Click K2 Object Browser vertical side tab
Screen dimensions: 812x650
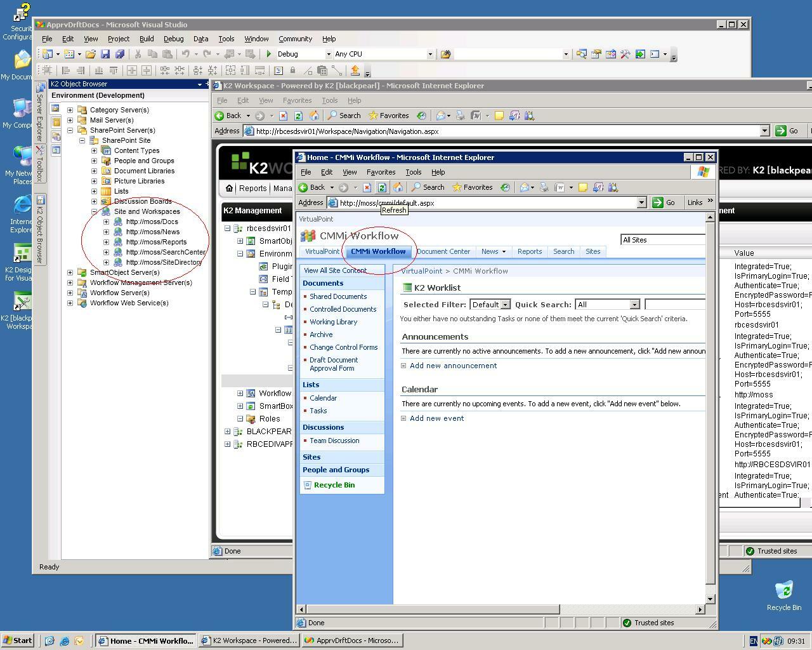39,229
